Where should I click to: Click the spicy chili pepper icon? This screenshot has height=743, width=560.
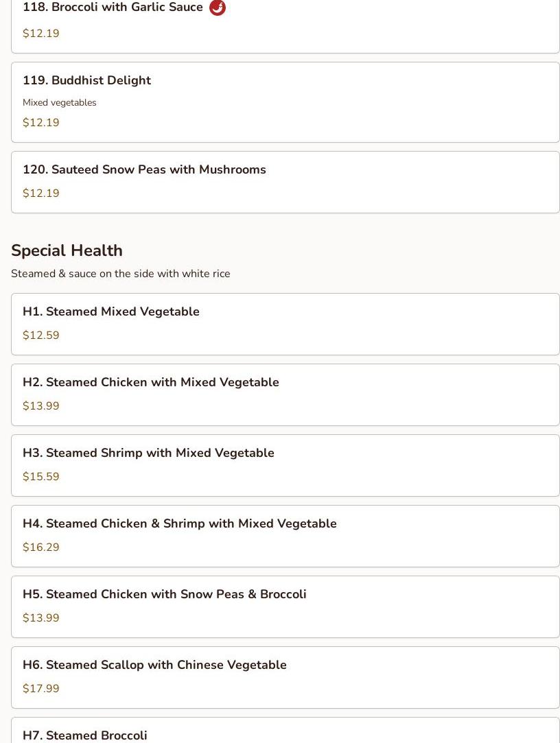[x=217, y=8]
